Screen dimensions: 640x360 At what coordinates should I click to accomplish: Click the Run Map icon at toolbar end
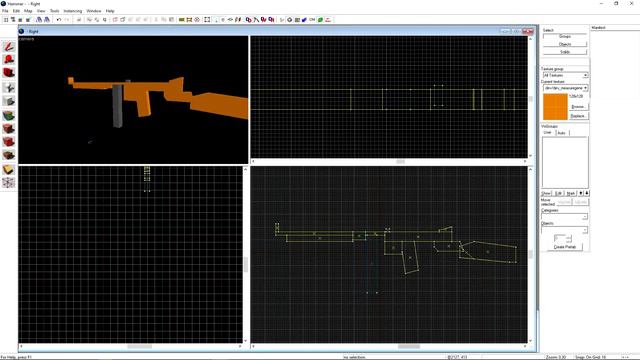328,20
